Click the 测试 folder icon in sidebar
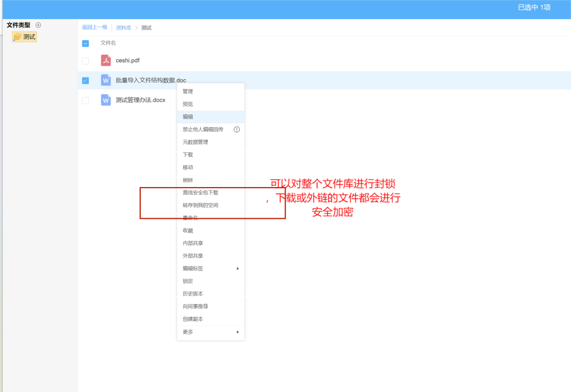The height and width of the screenshot is (392, 571). [x=17, y=37]
